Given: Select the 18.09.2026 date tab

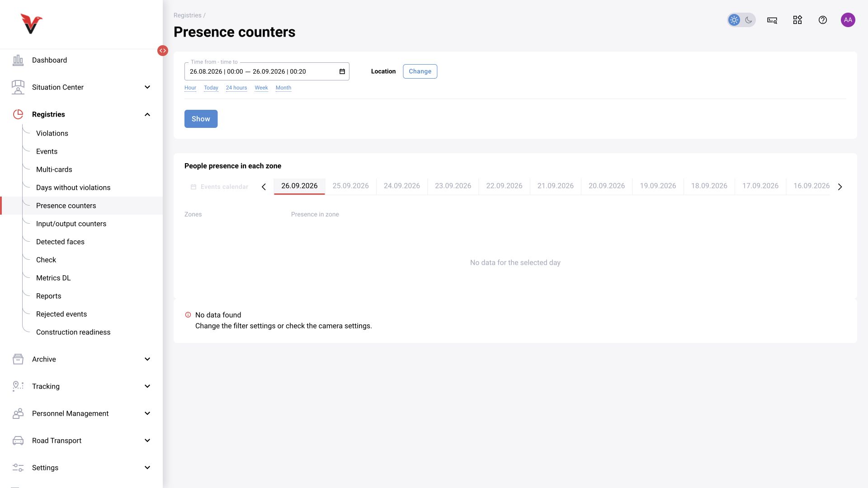Looking at the screenshot, I should click(709, 186).
